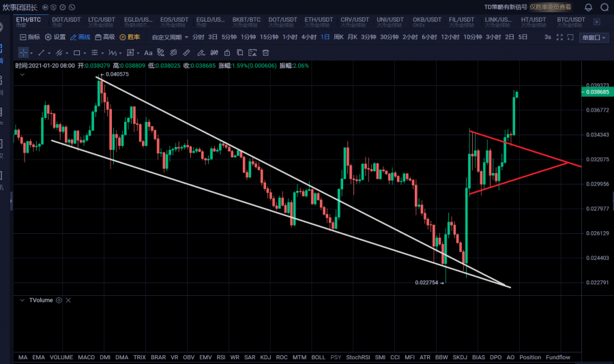Viewport: 614px width, 364px height.
Task: Select the 12小时 timeframe
Action: pyautogui.click(x=450, y=37)
